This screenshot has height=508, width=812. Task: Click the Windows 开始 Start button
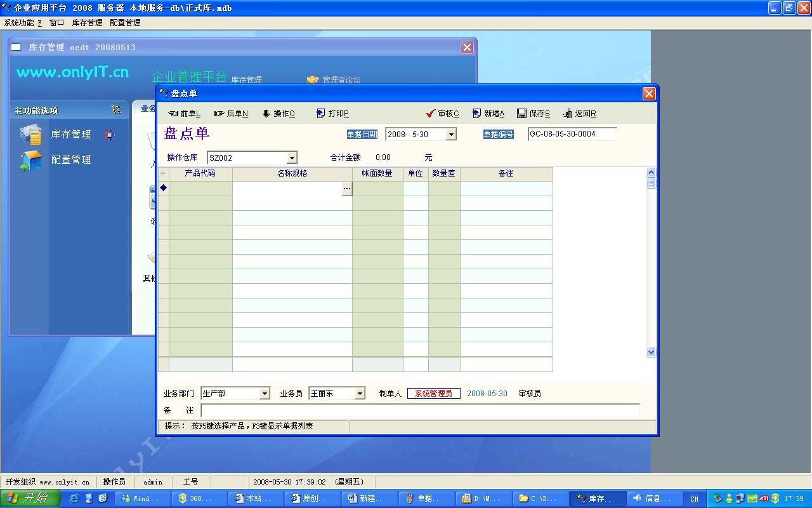click(30, 498)
